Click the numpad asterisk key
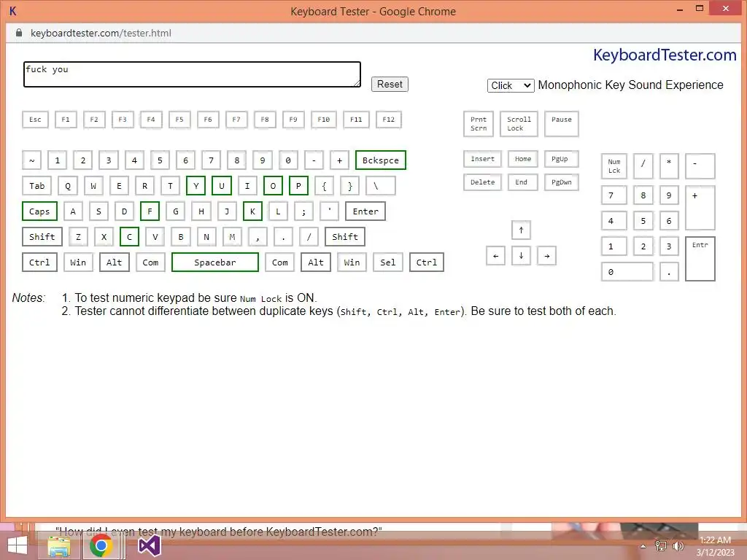747x560 pixels. (669, 166)
